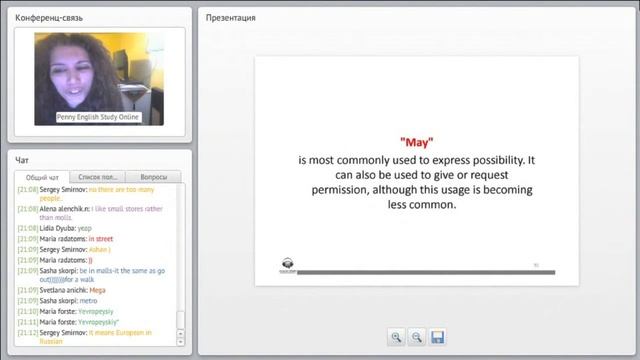The image size is (640, 360).
Task: Click Svetlana anichk's 'Mega' message
Action: click(62, 290)
